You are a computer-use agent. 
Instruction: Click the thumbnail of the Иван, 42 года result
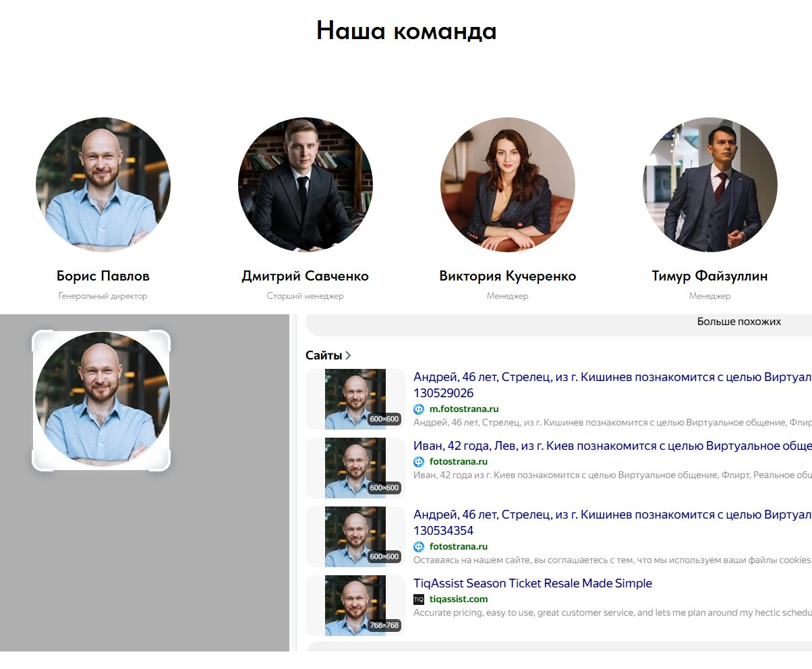(355, 467)
